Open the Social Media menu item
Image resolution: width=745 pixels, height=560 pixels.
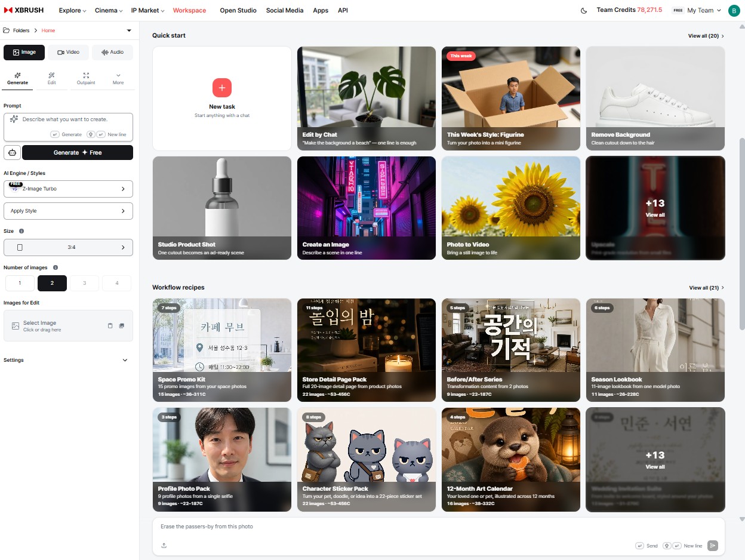tap(285, 11)
